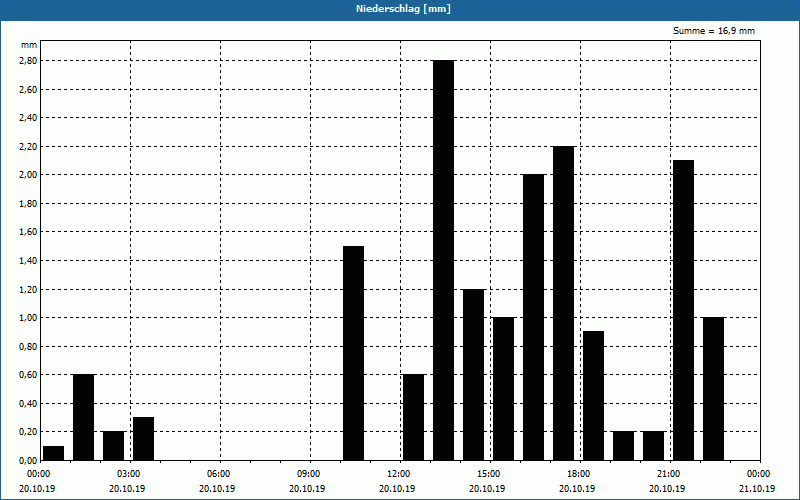Screen dimensions: 800x500
Task: Select the 2,10 mm bar at 21:00
Action: (x=684, y=310)
